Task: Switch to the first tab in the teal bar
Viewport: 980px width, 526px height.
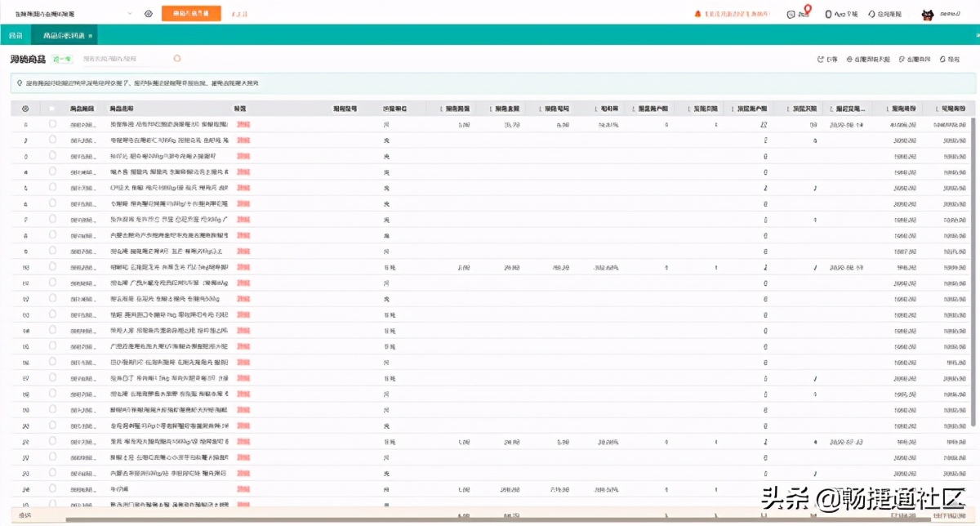Action: tap(15, 35)
